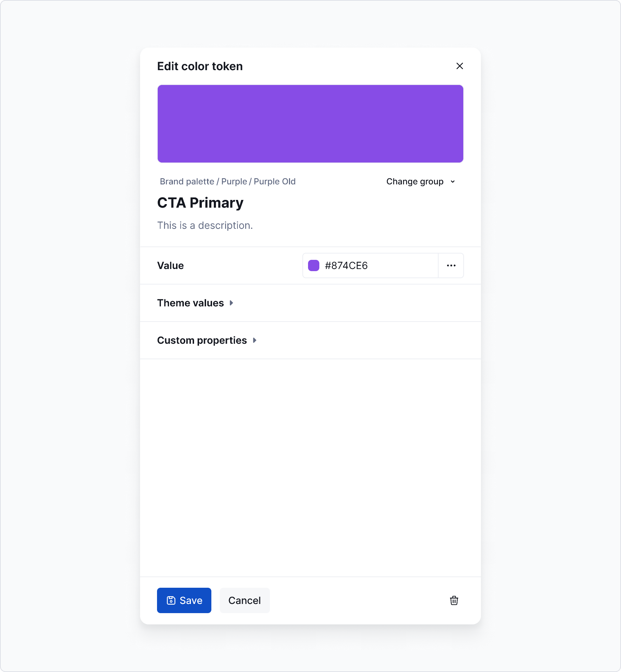Click the disclosure arrow next to Theme values
Screen dimensions: 621x672
(232, 303)
